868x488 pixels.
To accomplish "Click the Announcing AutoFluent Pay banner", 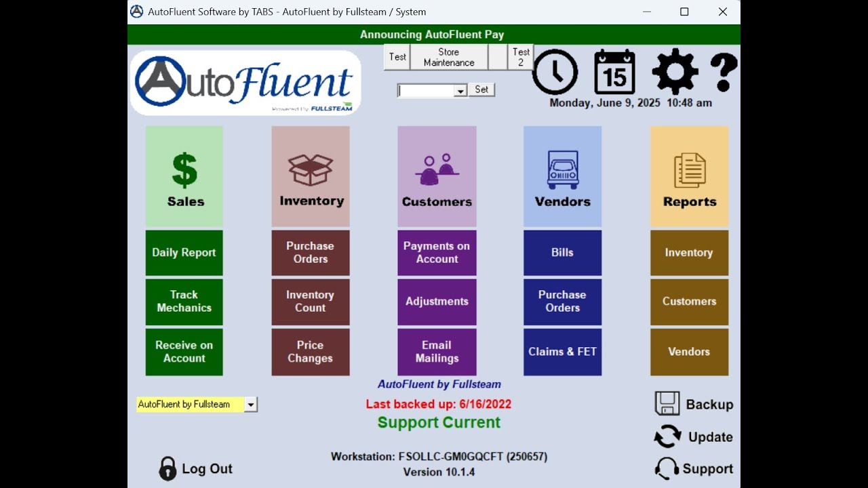I will click(x=432, y=35).
